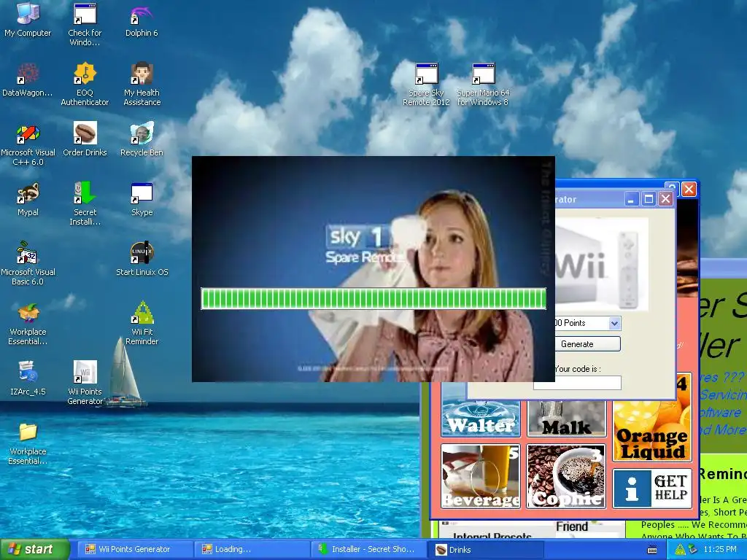The width and height of the screenshot is (747, 560).
Task: Open Spare Sky Remote 2012 shortcut
Action: tap(426, 85)
